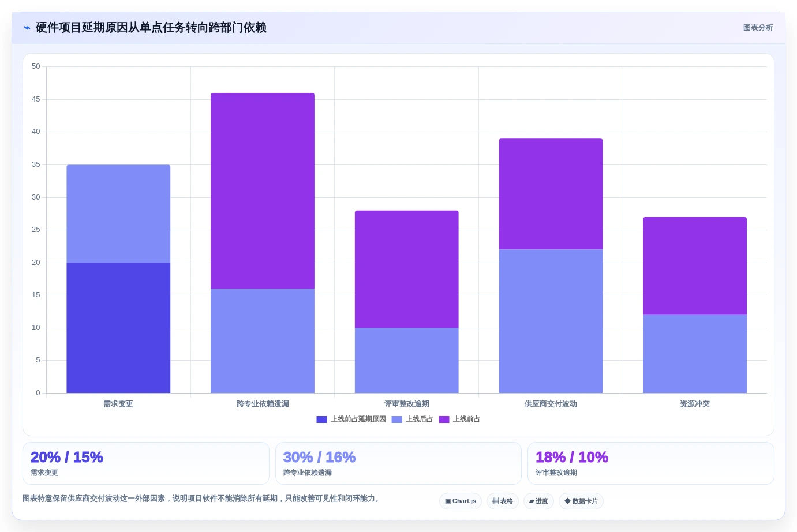The width and height of the screenshot is (797, 532).
Task: Click the purple 供应商交付波动 bar segment
Action: tap(551, 194)
